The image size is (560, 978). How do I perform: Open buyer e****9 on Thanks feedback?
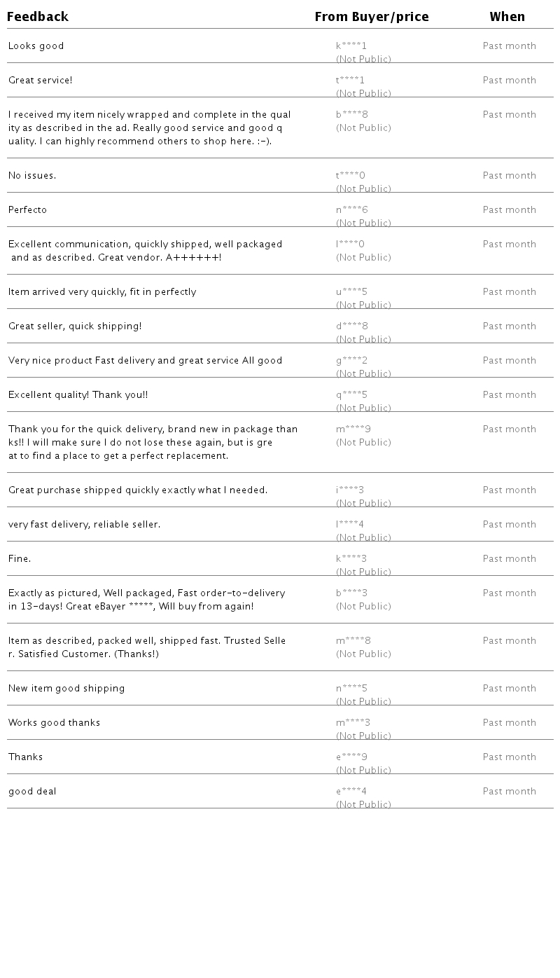pyautogui.click(x=352, y=757)
